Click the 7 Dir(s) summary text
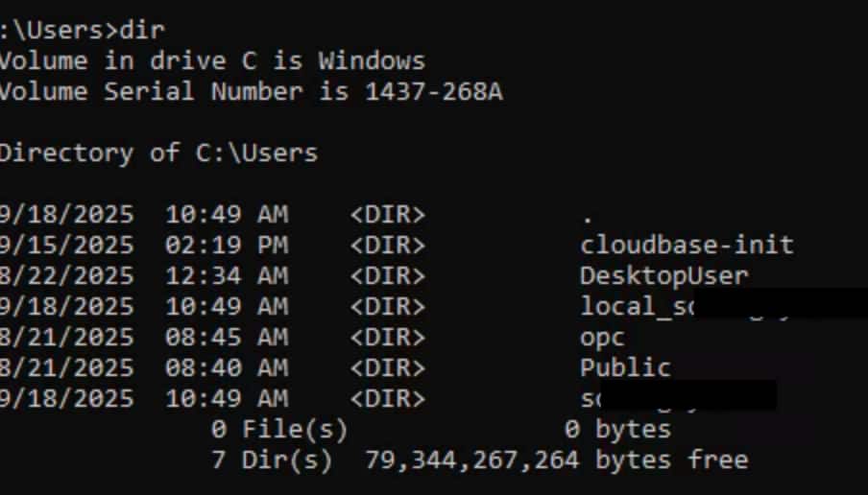 tap(272, 460)
